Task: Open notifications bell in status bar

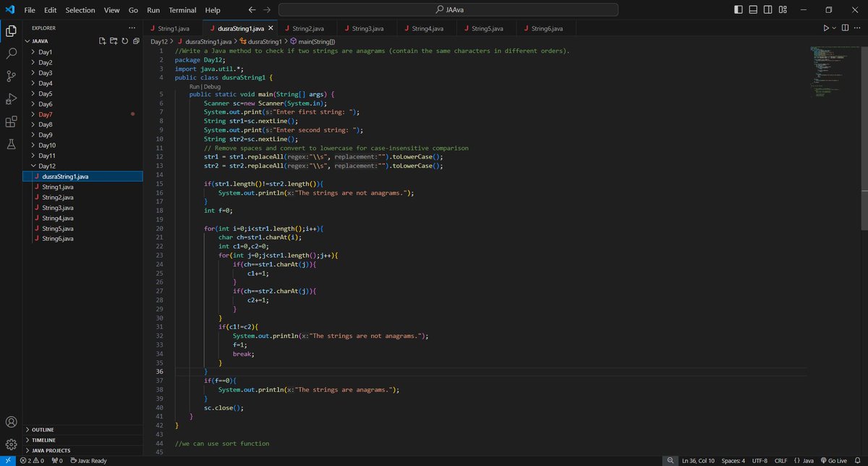Action: click(858, 460)
